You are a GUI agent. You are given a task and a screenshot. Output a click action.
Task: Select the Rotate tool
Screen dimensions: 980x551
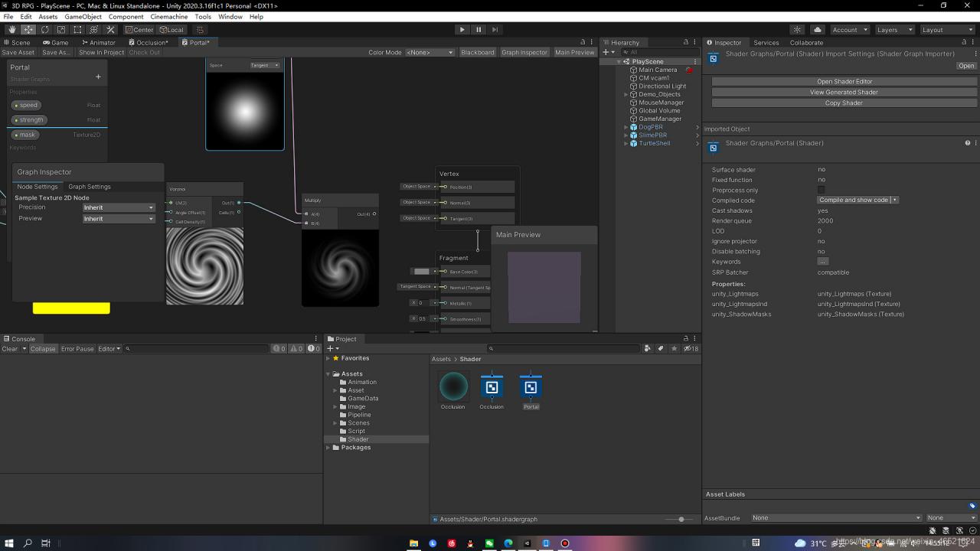tap(45, 30)
